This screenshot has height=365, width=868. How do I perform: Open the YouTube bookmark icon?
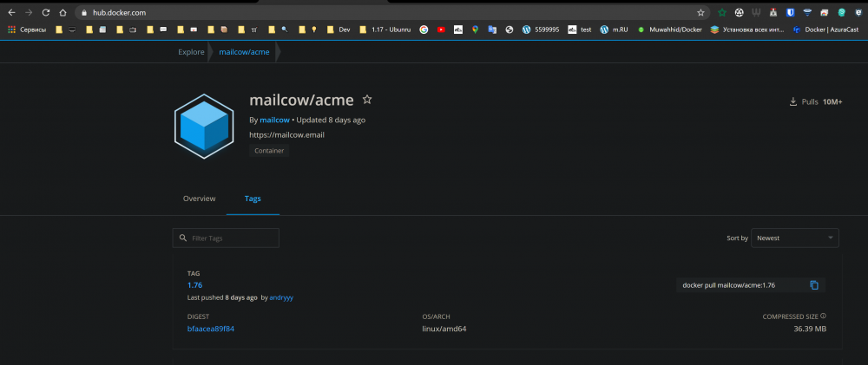[x=441, y=29]
